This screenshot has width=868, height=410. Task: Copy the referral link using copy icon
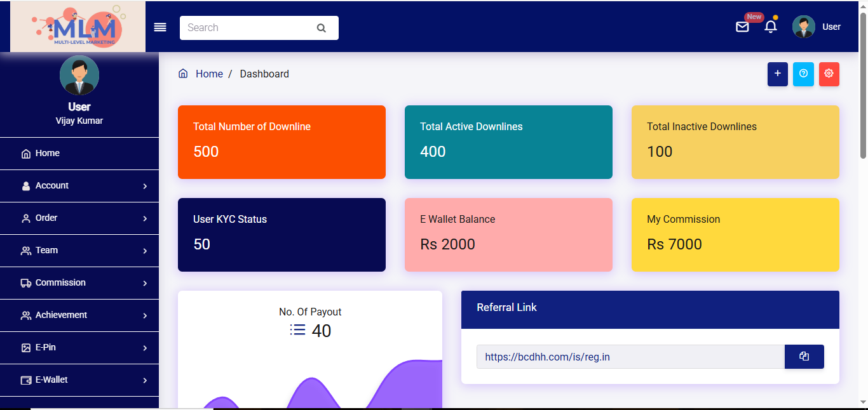[x=804, y=356]
